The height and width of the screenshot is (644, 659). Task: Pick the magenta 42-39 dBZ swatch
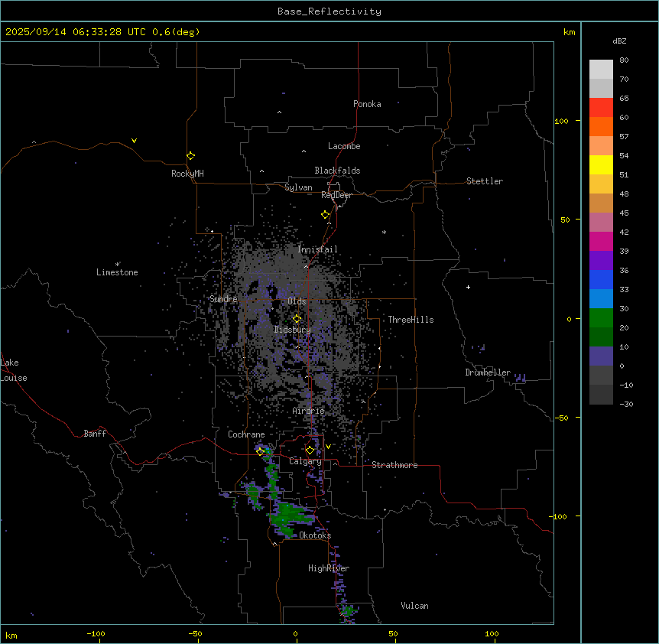[601, 241]
